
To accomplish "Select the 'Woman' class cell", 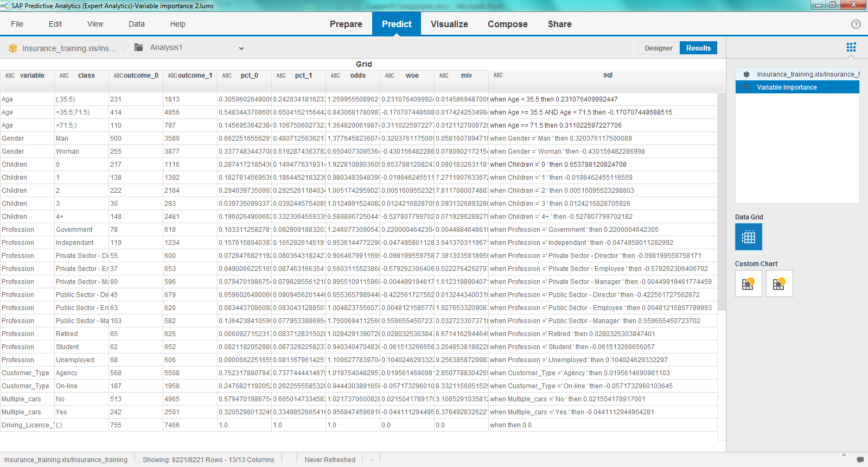I will coord(81,152).
